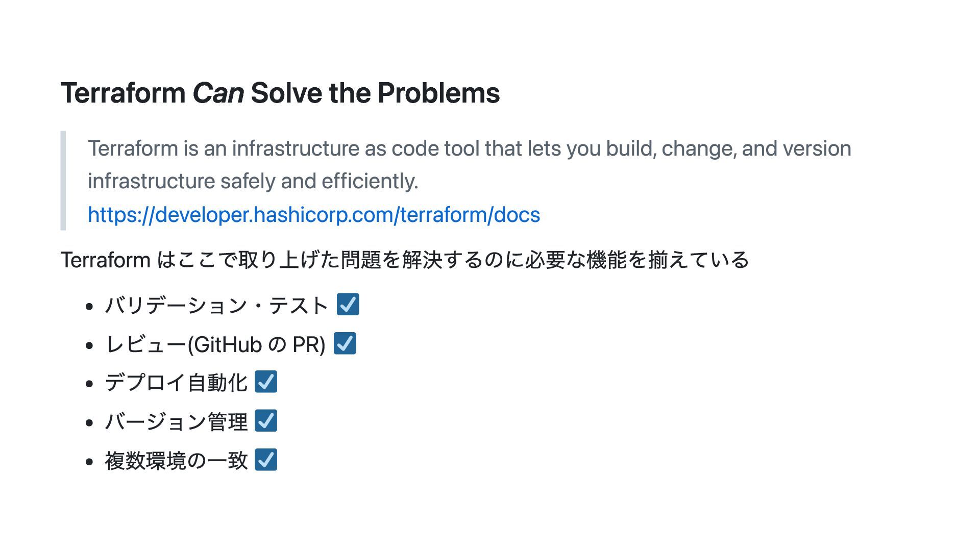
Task: Click the bullet dot before 複数環境の一致
Action: click(x=90, y=462)
